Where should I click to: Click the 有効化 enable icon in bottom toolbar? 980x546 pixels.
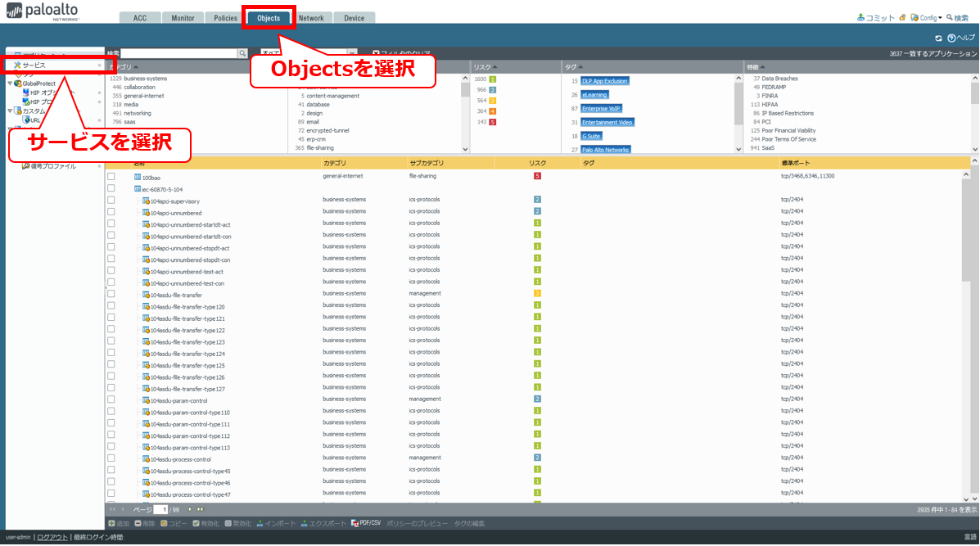coord(196,524)
